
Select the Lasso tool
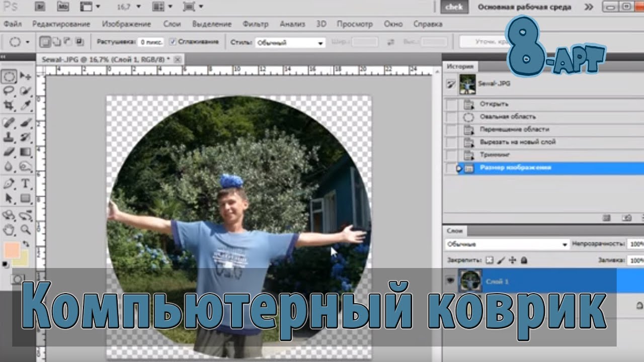click(x=9, y=91)
